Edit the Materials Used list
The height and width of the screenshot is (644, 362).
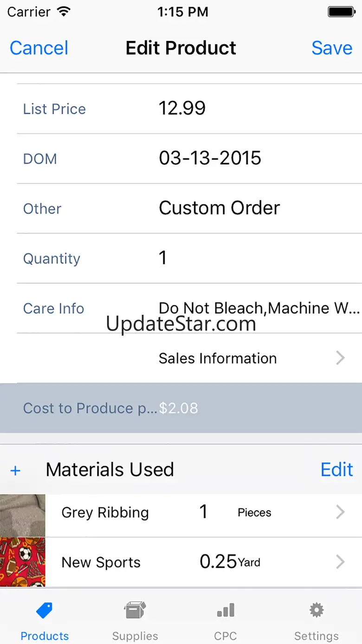tap(337, 470)
